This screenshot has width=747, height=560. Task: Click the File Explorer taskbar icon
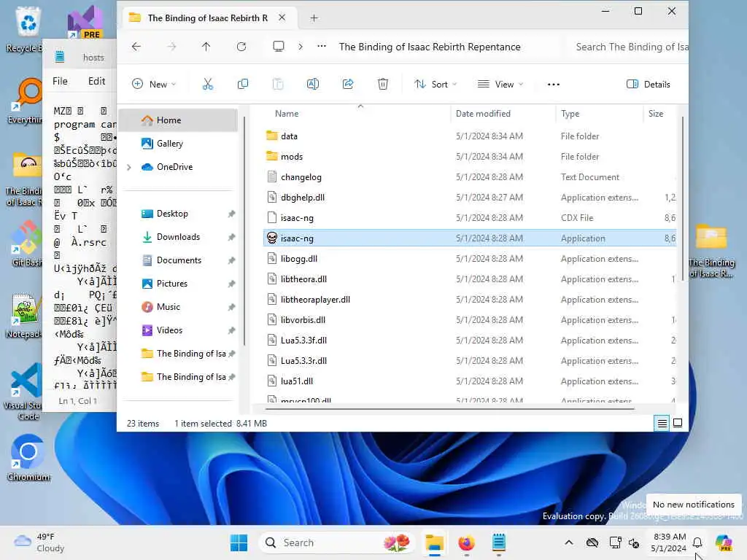(x=435, y=542)
